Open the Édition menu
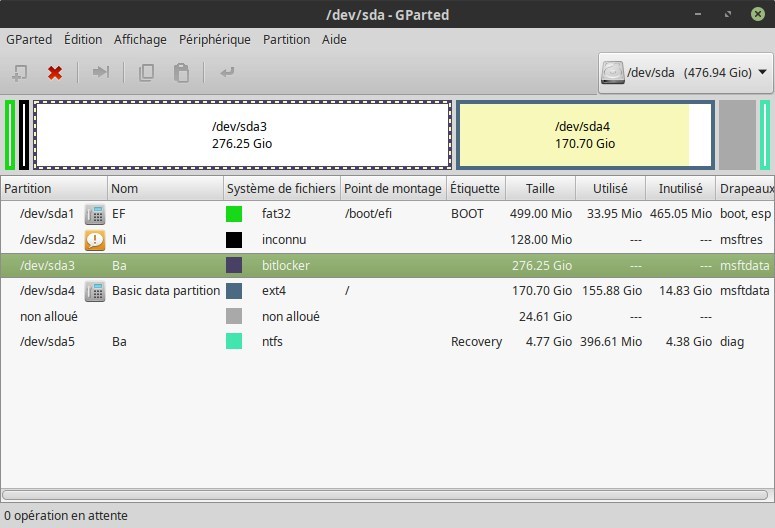 (x=83, y=40)
